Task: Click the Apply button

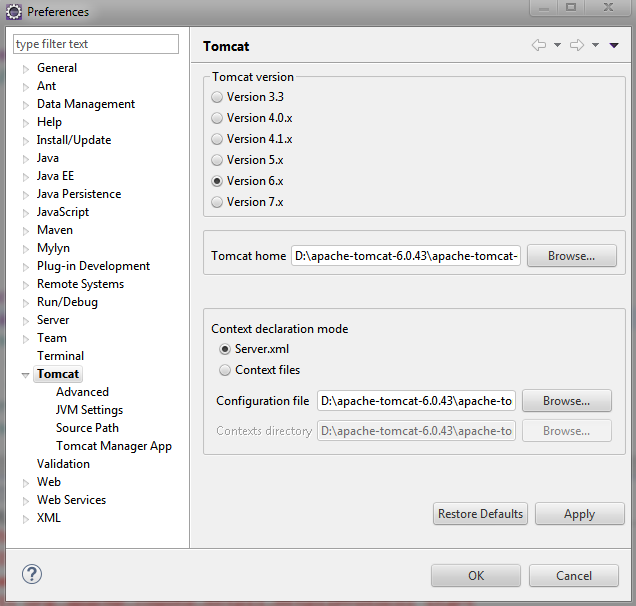Action: [580, 514]
